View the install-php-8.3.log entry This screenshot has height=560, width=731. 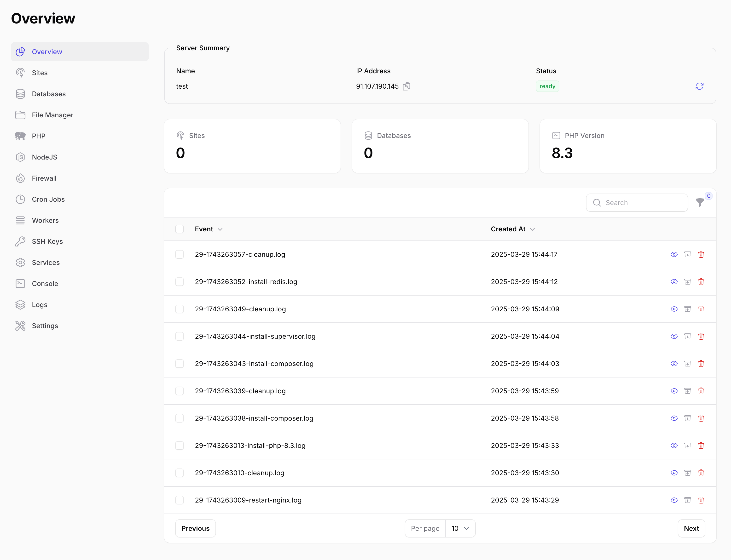pos(674,446)
